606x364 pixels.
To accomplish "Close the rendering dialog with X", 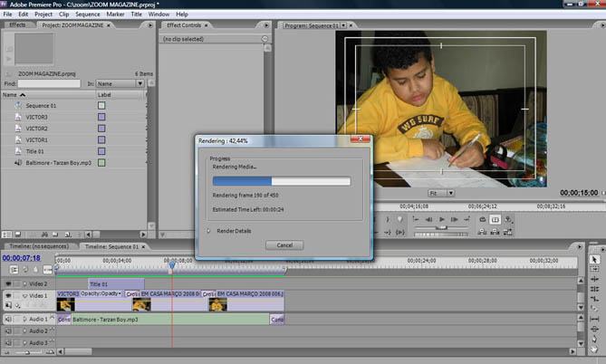I will (361, 140).
